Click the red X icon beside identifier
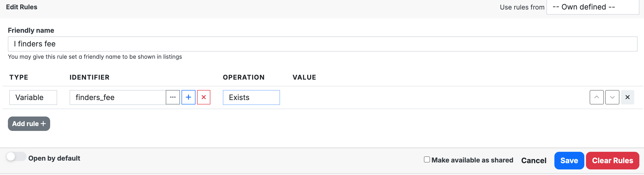This screenshot has width=644, height=175. pyautogui.click(x=204, y=97)
